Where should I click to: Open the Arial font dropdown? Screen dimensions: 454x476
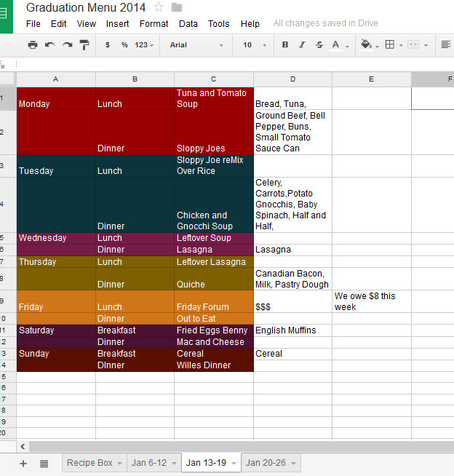[x=196, y=45]
